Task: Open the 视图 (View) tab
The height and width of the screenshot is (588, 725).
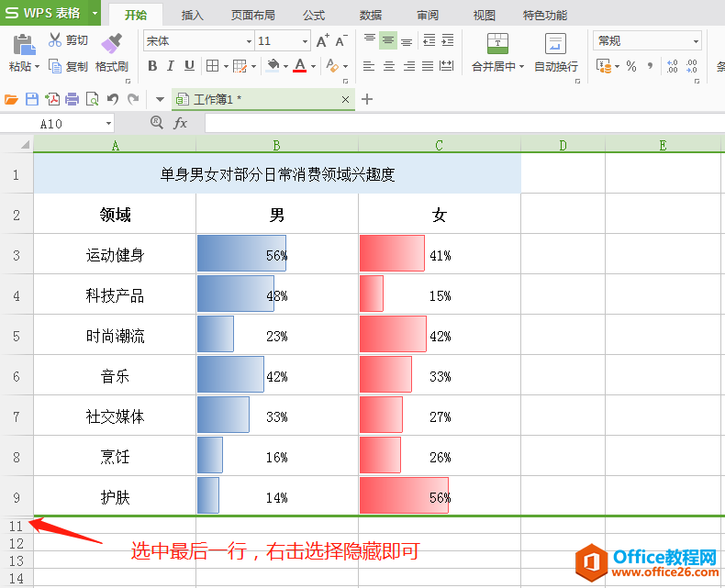Action: [485, 16]
